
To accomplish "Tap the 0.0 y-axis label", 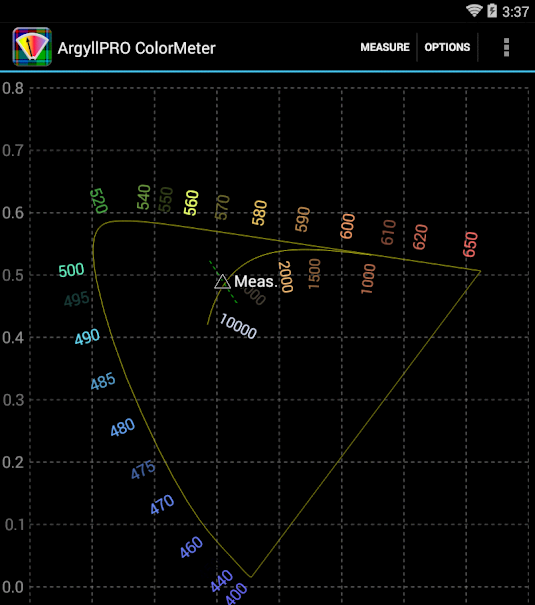I will coord(13,587).
